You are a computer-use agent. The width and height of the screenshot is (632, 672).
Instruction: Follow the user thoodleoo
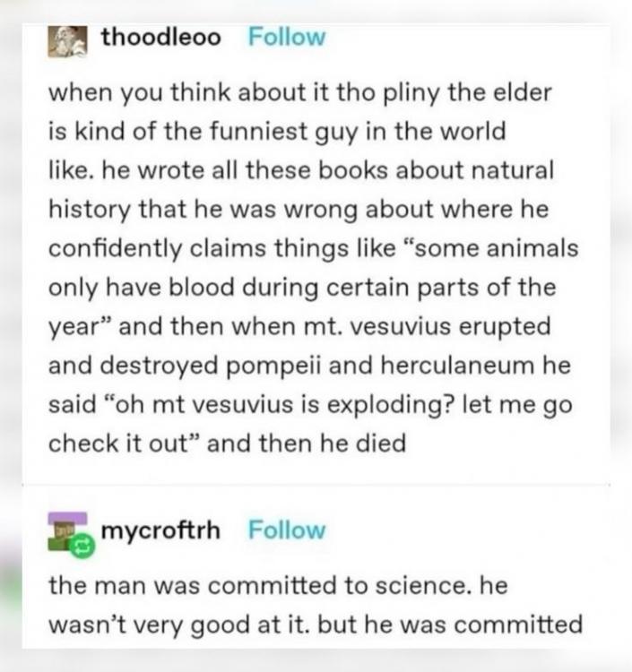point(287,37)
